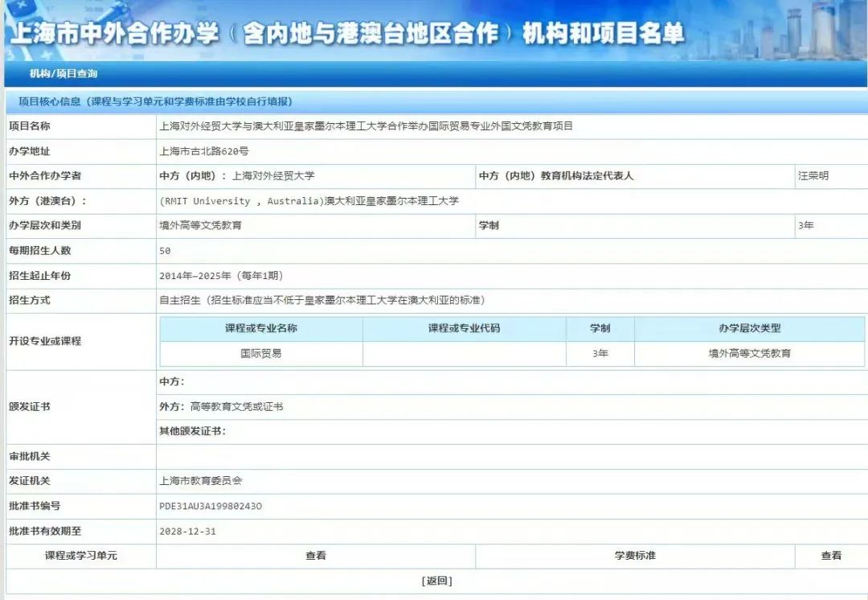Click the 批准书有效期至 row label

(x=45, y=532)
